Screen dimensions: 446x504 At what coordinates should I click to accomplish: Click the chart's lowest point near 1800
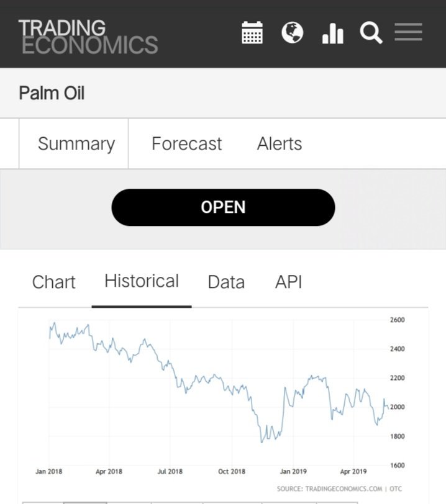point(262,442)
